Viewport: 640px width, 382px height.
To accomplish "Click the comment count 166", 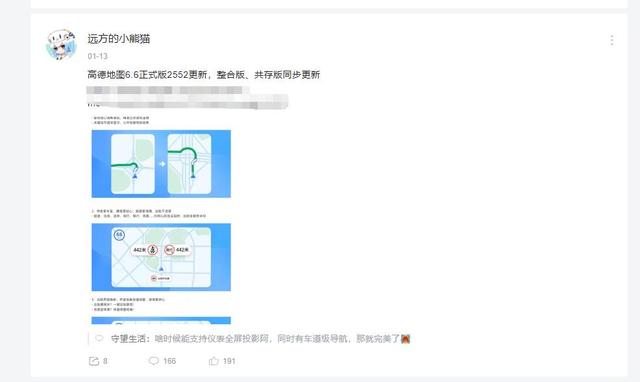I will point(169,361).
